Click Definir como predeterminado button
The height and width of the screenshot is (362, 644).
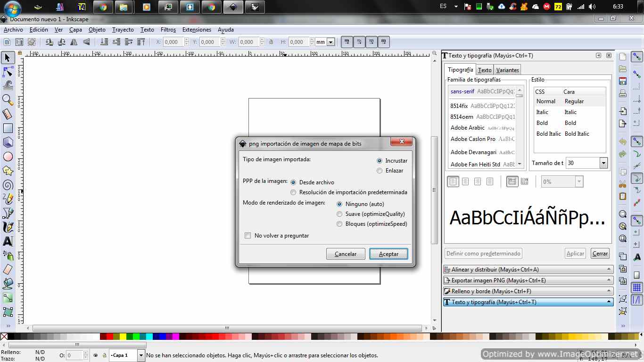coord(483,254)
